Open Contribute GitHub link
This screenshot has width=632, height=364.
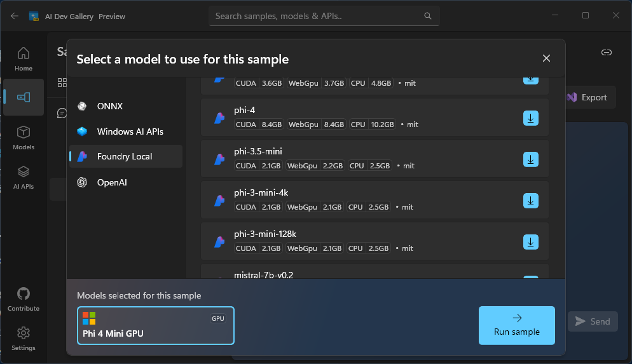tap(24, 299)
